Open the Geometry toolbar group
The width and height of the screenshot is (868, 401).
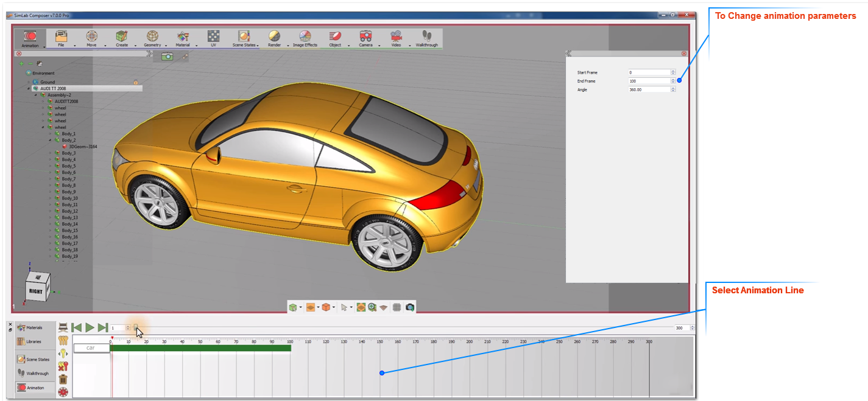coord(152,38)
